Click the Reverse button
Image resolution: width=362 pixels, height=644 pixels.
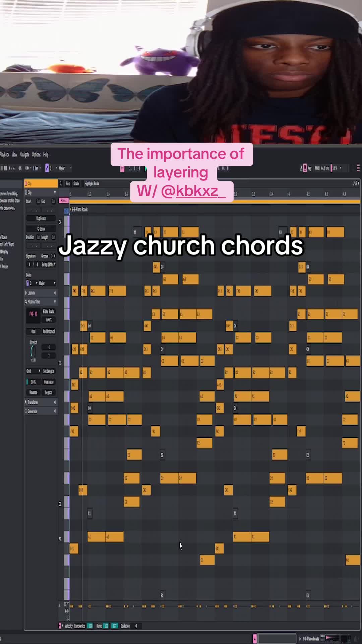click(33, 392)
